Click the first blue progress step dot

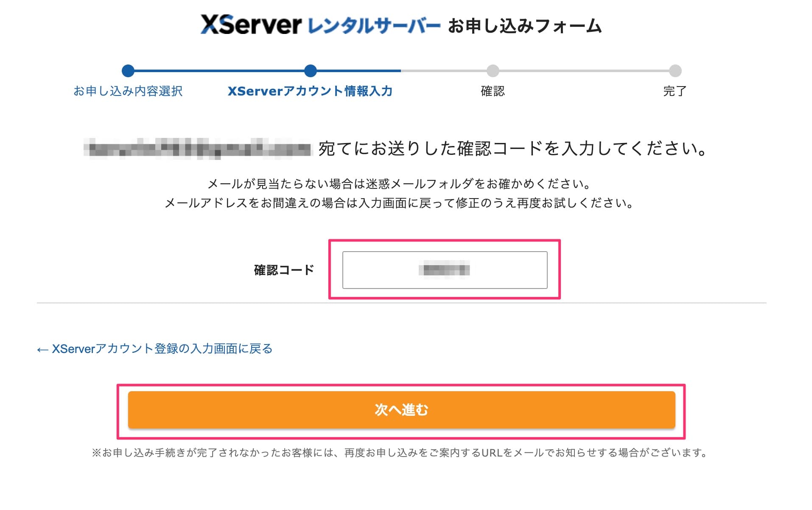128,71
